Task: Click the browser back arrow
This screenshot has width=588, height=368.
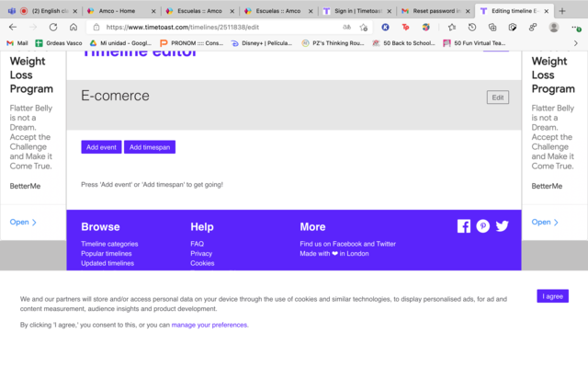Action: click(x=13, y=27)
